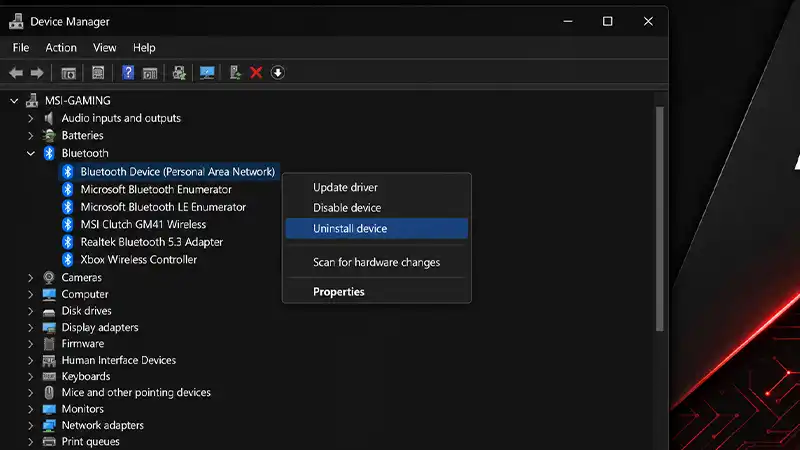Expand the Cameras category
The image size is (800, 450).
31,278
